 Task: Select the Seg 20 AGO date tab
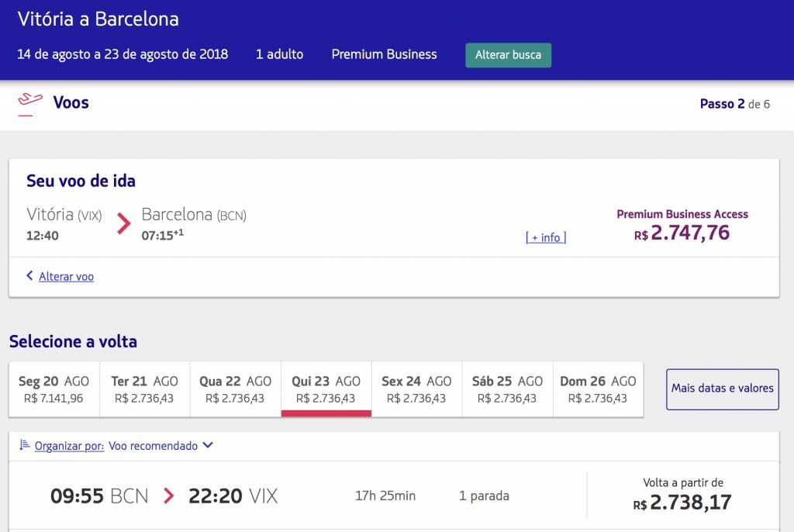point(54,389)
